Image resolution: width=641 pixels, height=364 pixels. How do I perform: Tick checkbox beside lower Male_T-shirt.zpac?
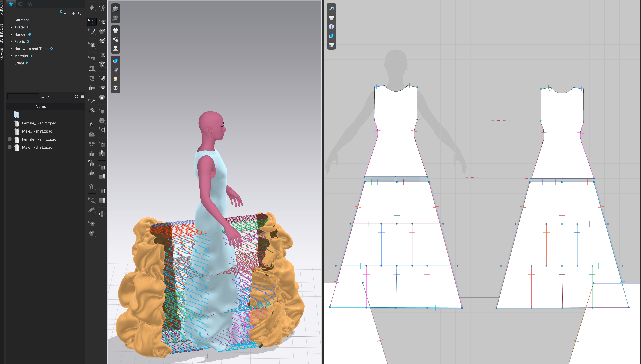[10, 147]
